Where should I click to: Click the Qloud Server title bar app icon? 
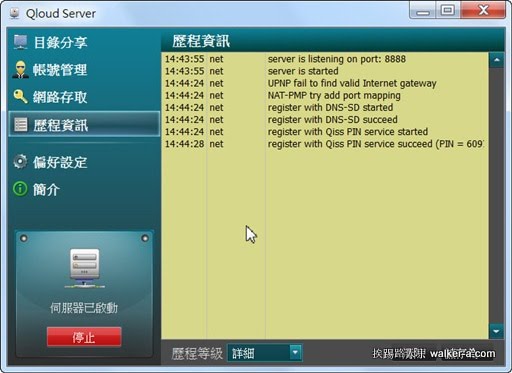[x=15, y=13]
